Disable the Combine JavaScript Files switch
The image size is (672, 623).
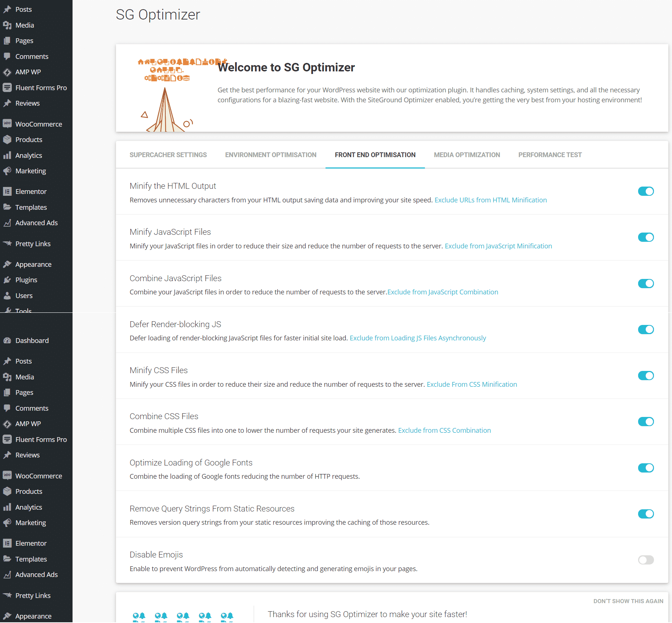click(646, 283)
